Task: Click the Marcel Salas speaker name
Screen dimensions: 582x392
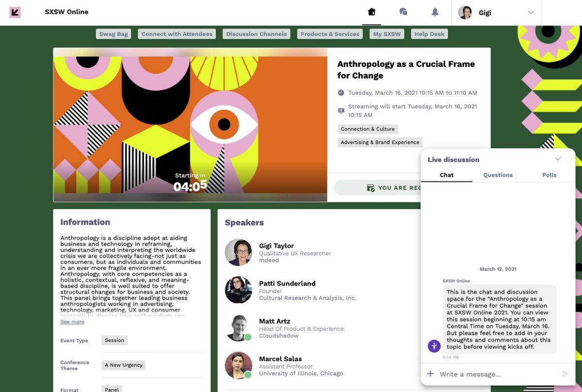Action: click(x=280, y=359)
